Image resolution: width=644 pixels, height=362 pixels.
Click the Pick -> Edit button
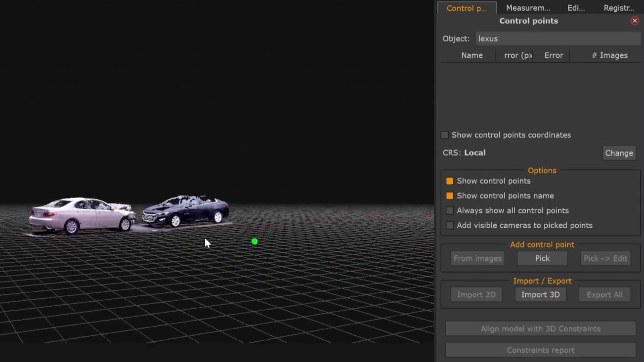[x=605, y=258]
